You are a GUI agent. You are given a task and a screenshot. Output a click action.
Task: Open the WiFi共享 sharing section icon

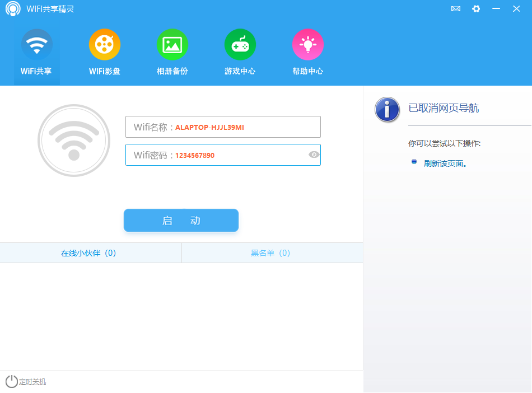pos(37,45)
